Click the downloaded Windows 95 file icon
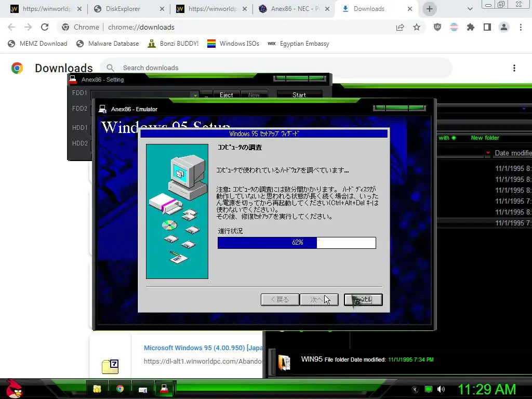 tap(110, 367)
